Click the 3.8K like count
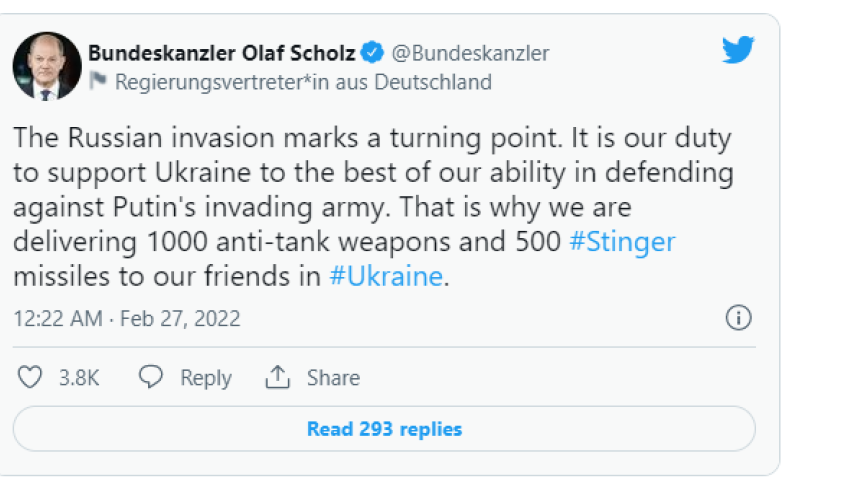Screen dimensions: 857x482 point(78,378)
